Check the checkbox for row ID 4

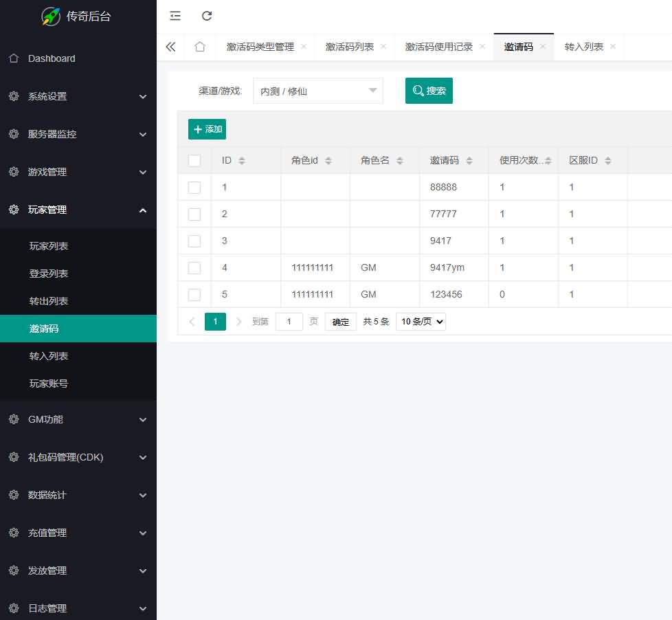click(194, 267)
